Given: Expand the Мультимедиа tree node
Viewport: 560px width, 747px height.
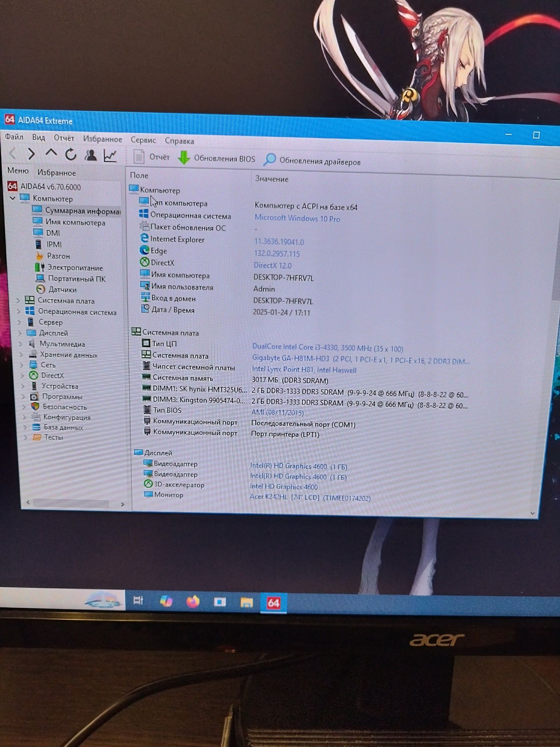Looking at the screenshot, I should (x=21, y=343).
